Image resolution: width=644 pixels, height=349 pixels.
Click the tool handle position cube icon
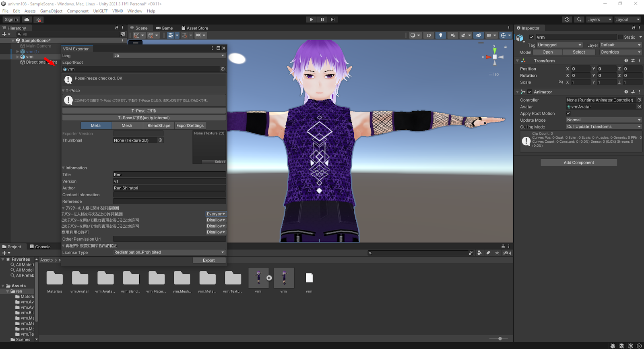pyautogui.click(x=151, y=35)
